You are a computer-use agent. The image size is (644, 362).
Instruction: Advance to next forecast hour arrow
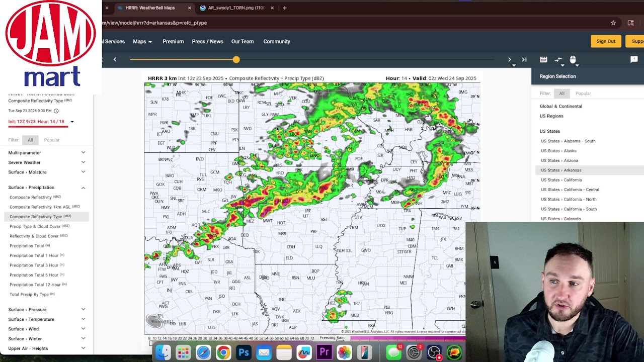509,60
